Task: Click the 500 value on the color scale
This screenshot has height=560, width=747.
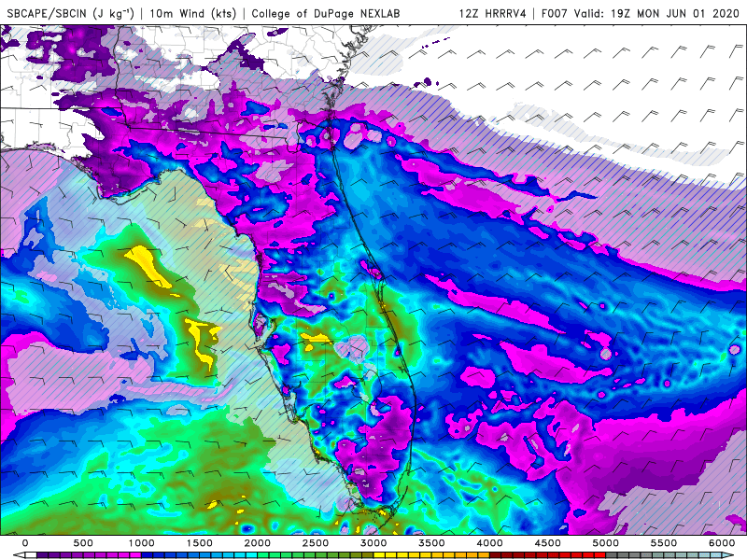Action: pyautogui.click(x=83, y=543)
